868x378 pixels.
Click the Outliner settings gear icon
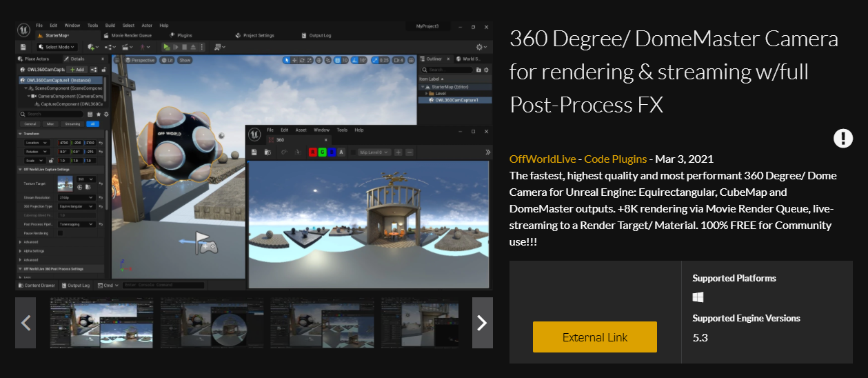point(485,70)
